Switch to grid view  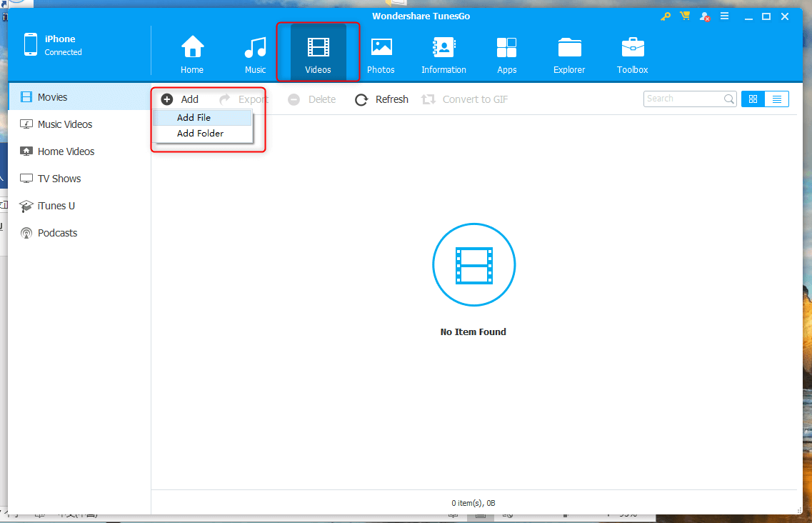coord(753,99)
